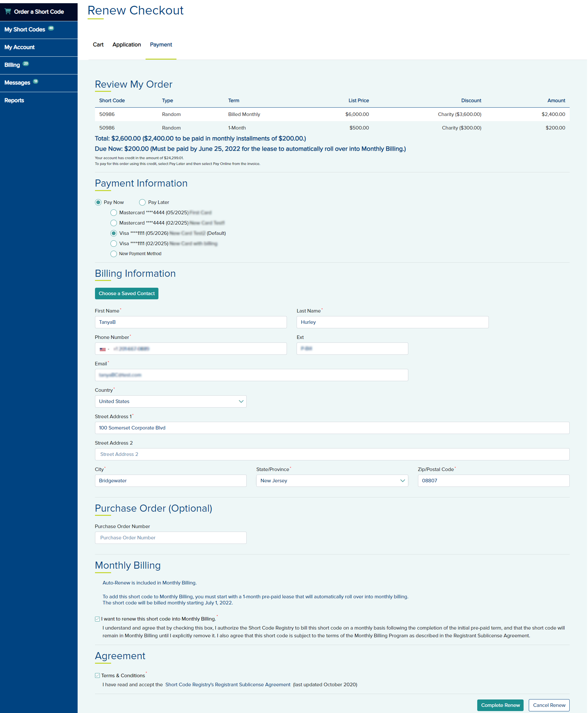Go to the Application tab

[x=127, y=45]
